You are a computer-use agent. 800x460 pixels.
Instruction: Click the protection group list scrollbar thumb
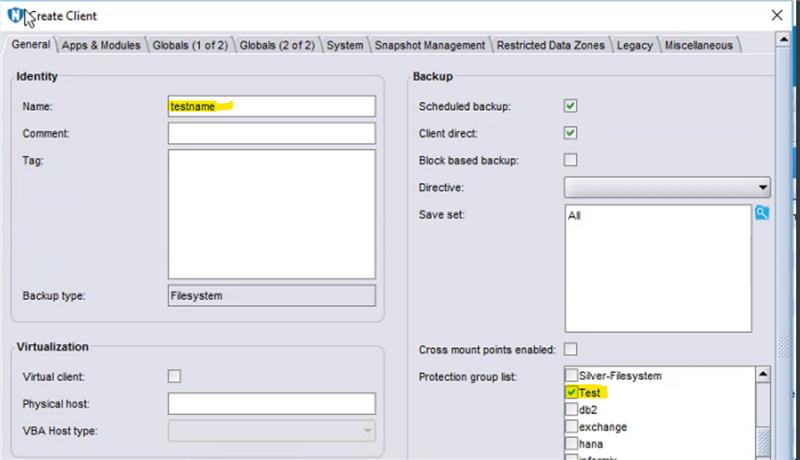point(763,442)
